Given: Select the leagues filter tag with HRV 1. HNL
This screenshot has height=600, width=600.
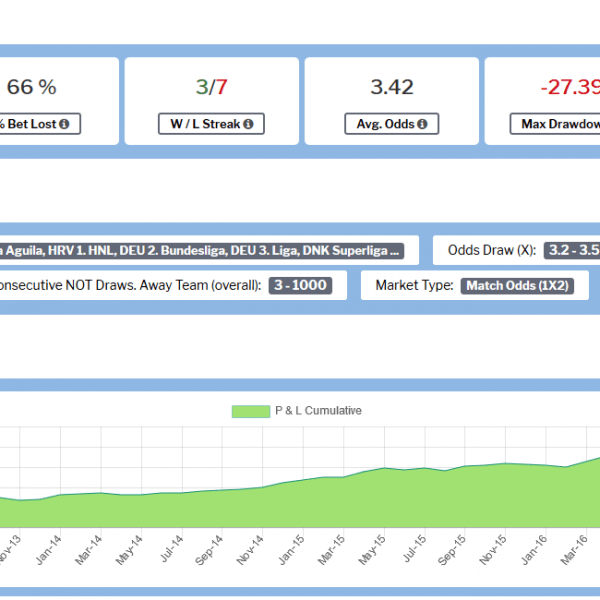Looking at the screenshot, I should [x=201, y=251].
